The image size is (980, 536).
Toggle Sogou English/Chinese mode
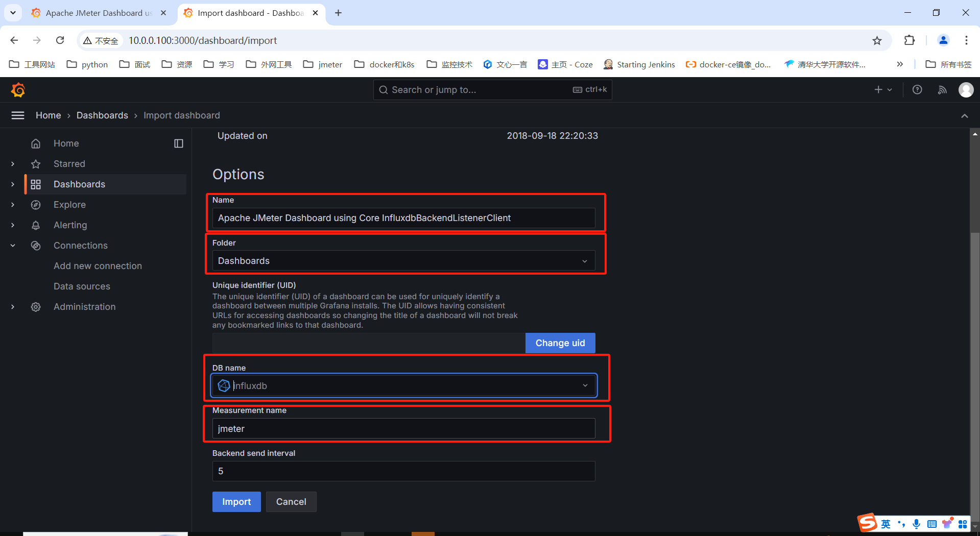coord(886,524)
